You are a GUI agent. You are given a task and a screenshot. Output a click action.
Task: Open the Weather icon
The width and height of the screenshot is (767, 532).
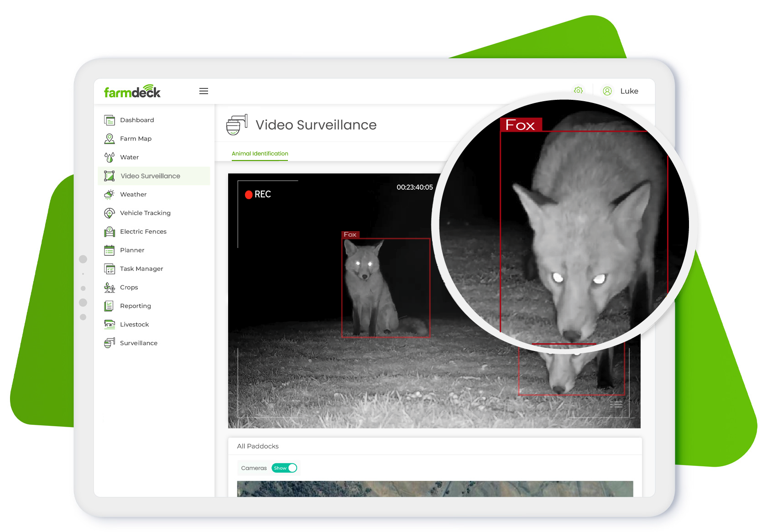pos(110,194)
